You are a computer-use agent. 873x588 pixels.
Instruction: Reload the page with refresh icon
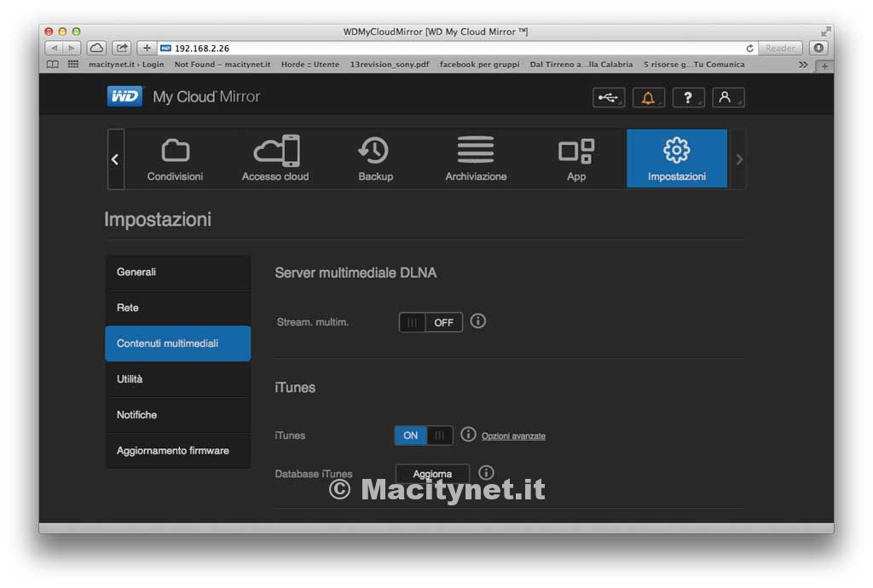[749, 49]
